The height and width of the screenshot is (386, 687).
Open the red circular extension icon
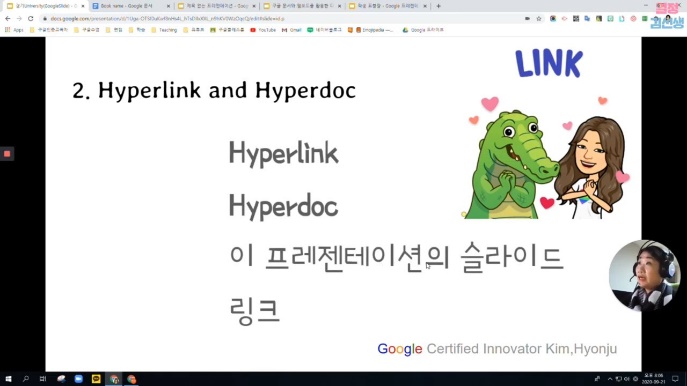tap(633, 19)
